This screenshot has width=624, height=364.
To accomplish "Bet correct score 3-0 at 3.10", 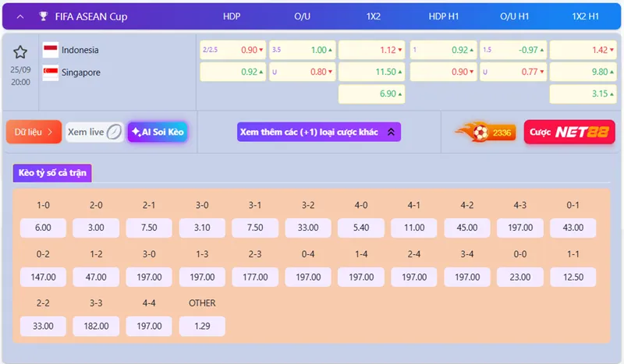I will (x=202, y=228).
